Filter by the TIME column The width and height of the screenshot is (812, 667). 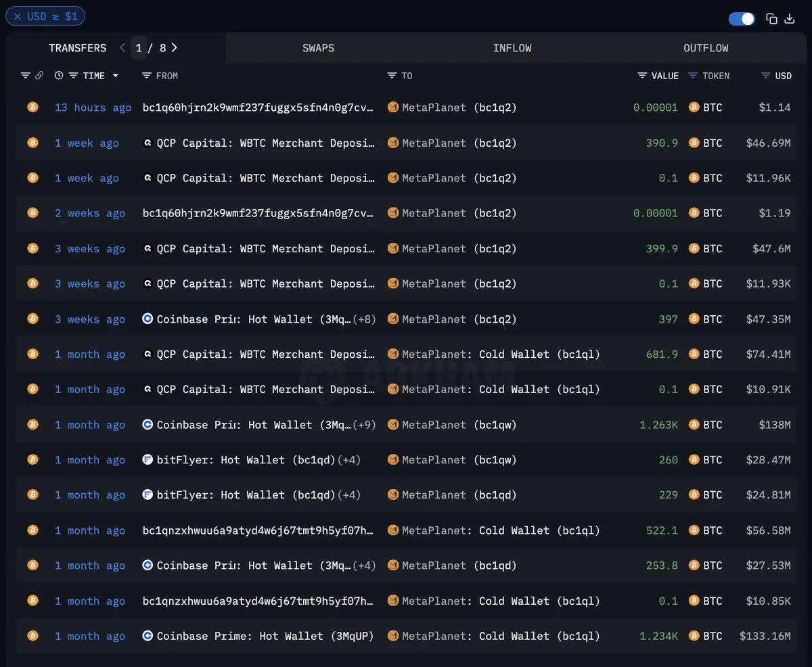click(74, 76)
